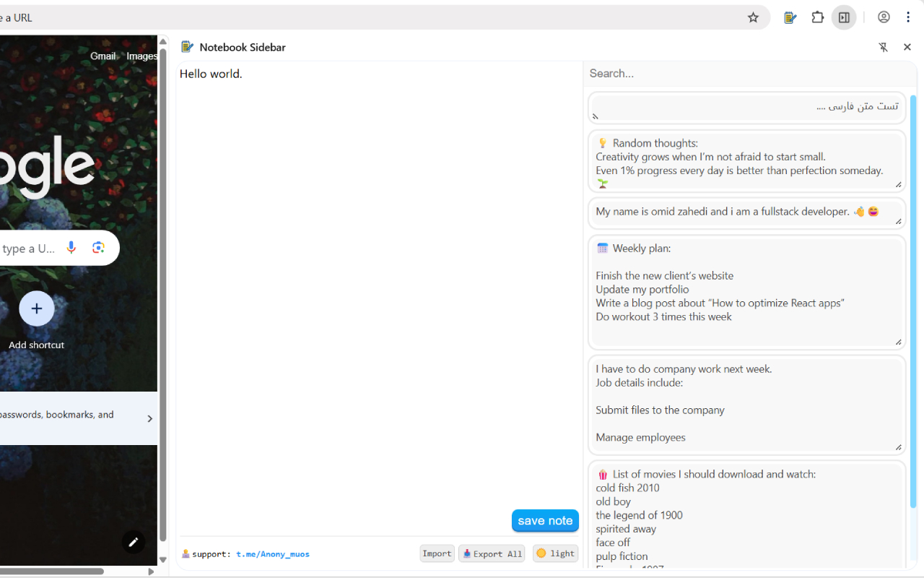This screenshot has height=578, width=924.
Task: Select the movies list note
Action: coord(746,515)
